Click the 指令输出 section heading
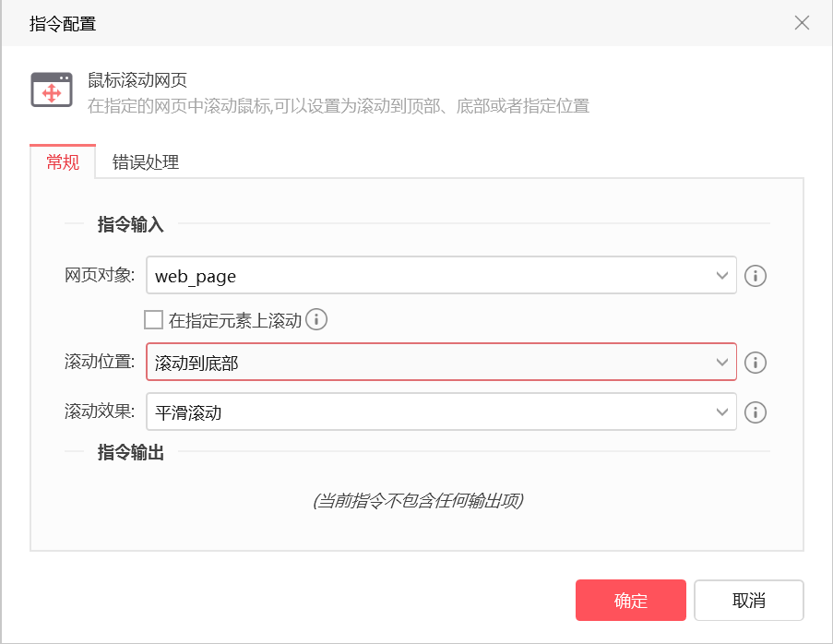Image resolution: width=833 pixels, height=644 pixels. point(131,453)
